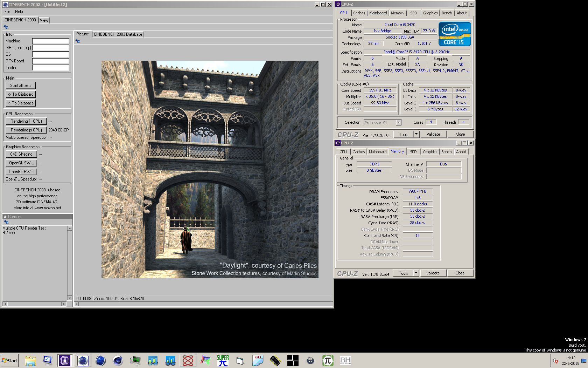Screen dimensions: 588x368
Task: Click the muted speaker icon in system tray
Action: (x=555, y=361)
